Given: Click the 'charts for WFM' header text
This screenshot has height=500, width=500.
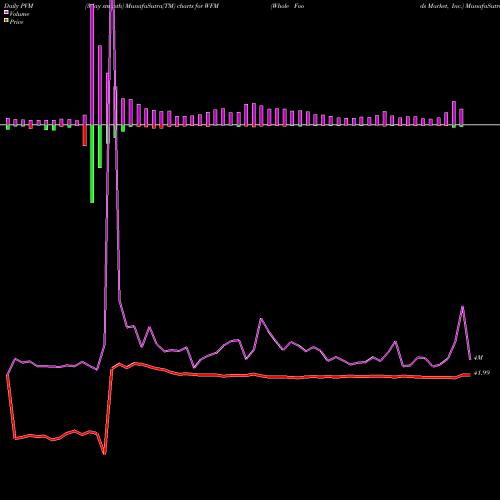Looking at the screenshot, I should 198,6.
